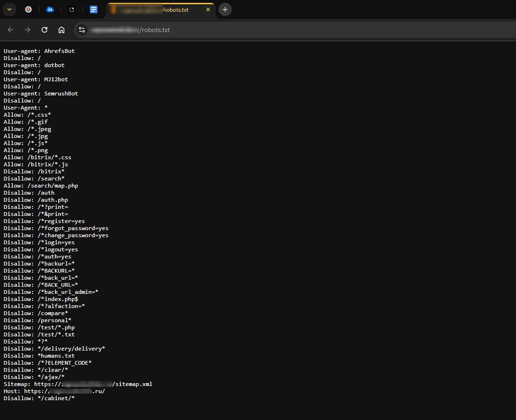Image resolution: width=516 pixels, height=420 pixels.
Task: Click the line 'Disallow: /*backurl=*'
Action: 39,264
